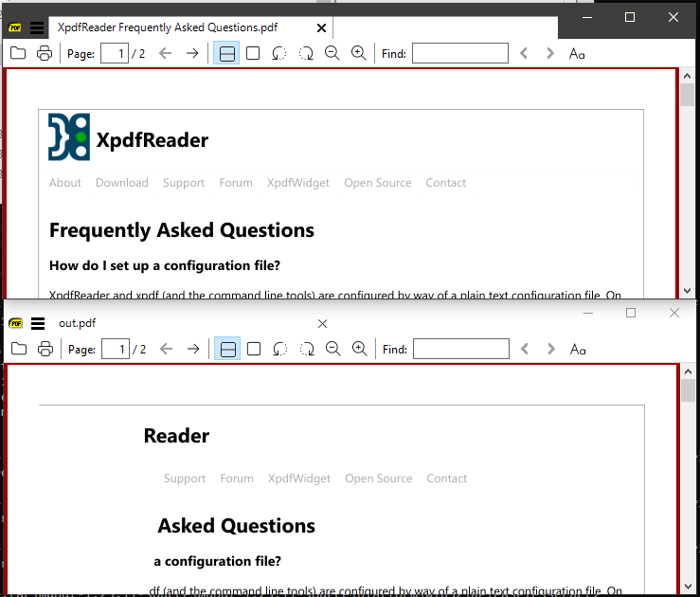700x597 pixels.
Task: Click Forum link in upper document
Action: click(236, 183)
